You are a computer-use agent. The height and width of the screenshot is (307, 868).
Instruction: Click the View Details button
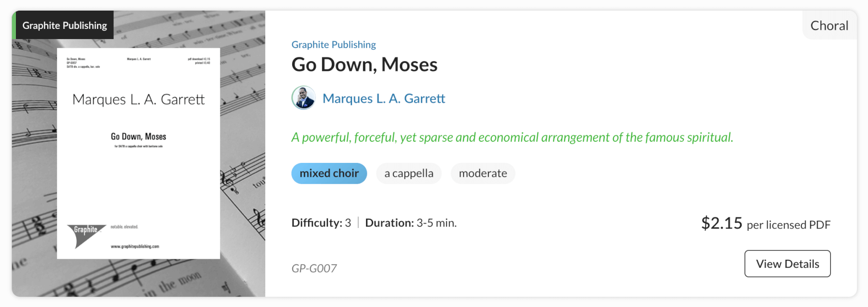point(787,264)
